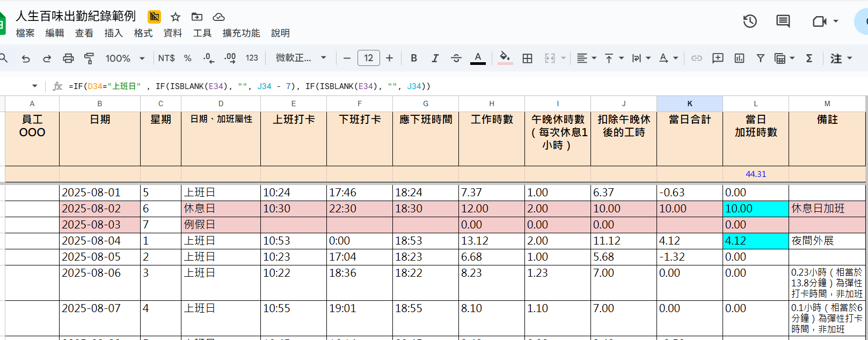Toggle bold formatting
This screenshot has height=340, width=868.
[414, 58]
